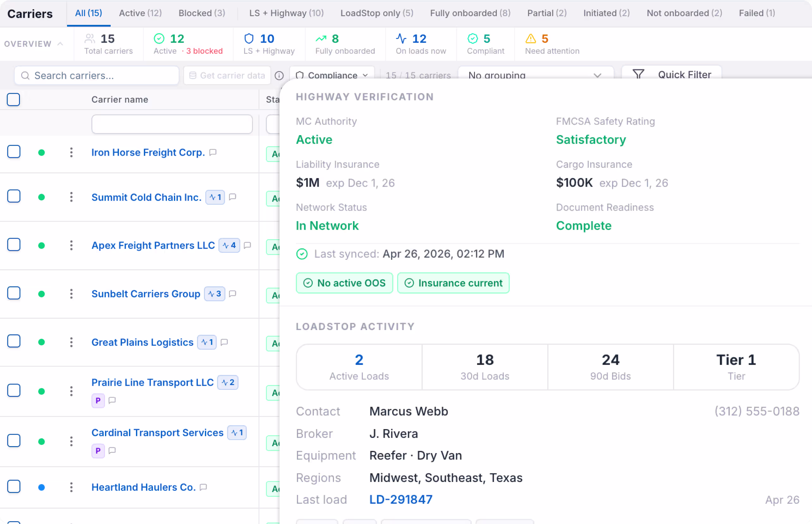
Task: Select the Failed (1) tab
Action: pyautogui.click(x=757, y=13)
